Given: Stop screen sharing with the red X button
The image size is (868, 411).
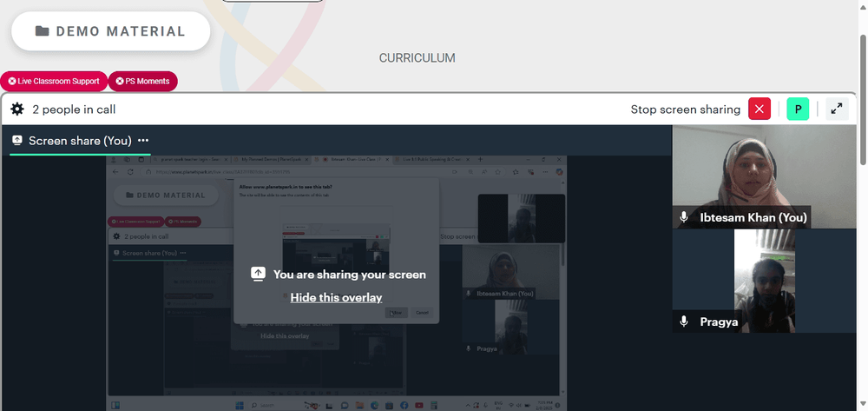Looking at the screenshot, I should (759, 109).
